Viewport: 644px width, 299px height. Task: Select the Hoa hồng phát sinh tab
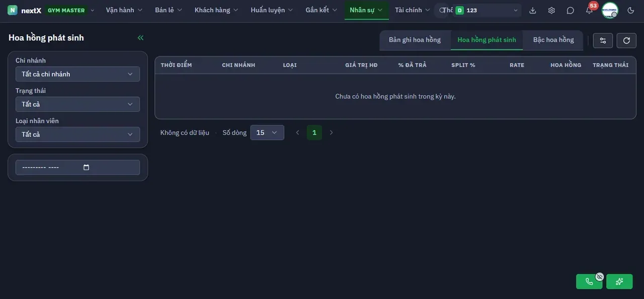pyautogui.click(x=487, y=40)
